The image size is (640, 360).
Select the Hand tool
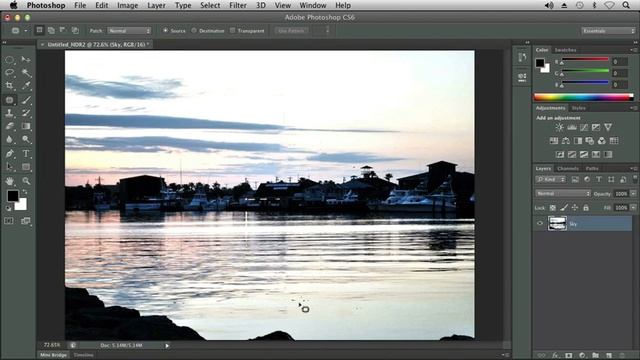tap(9, 181)
